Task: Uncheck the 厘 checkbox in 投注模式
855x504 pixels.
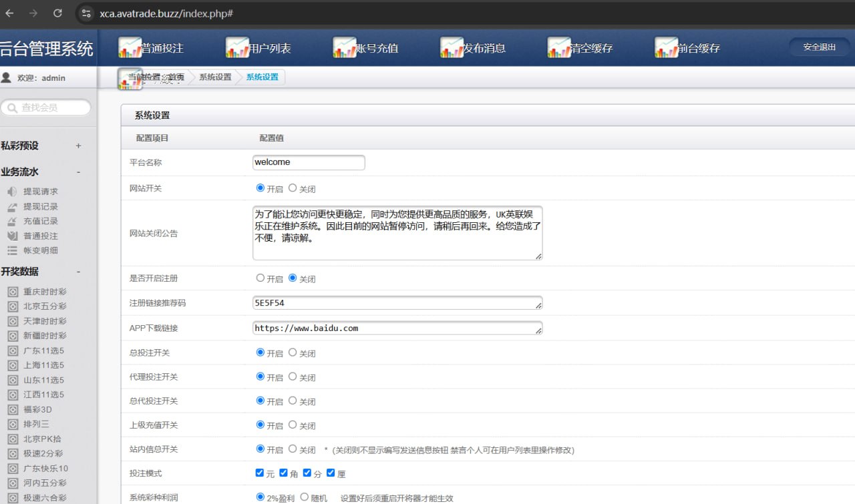Action: tap(331, 473)
